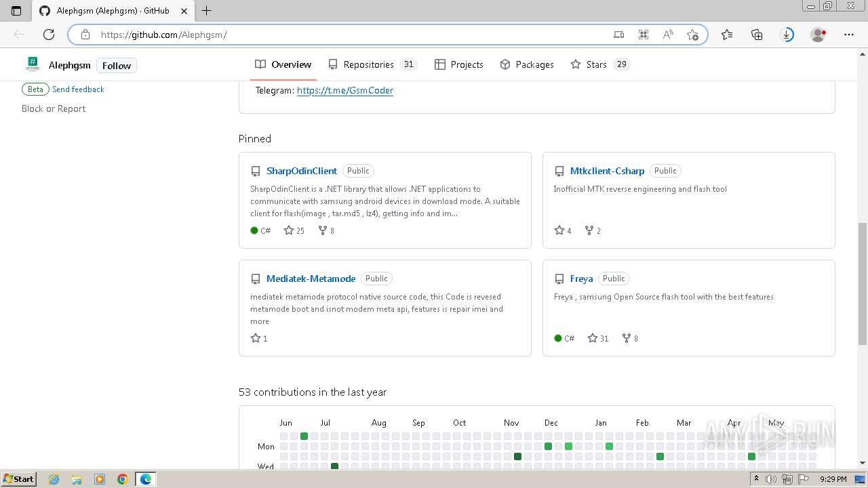Click the browser profile icon
Image resolution: width=868 pixels, height=488 pixels.
coord(818,35)
